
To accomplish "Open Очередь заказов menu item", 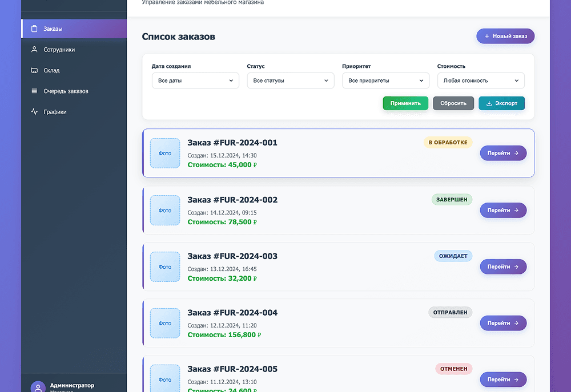I will (66, 91).
